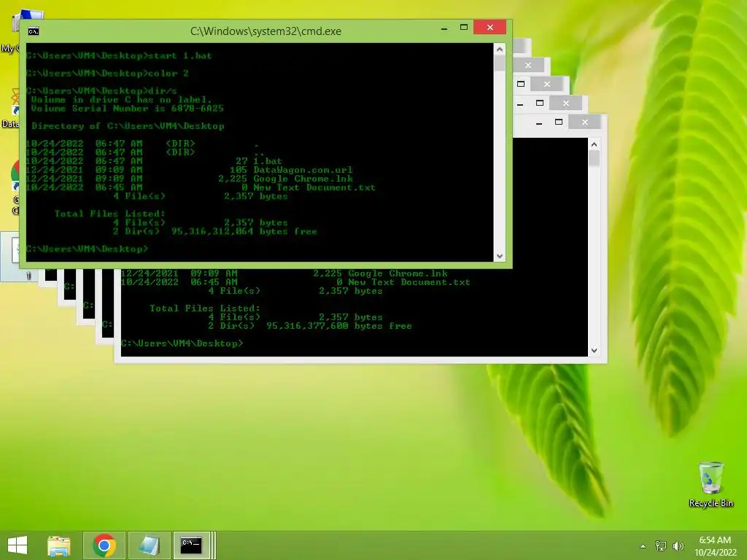Select the cmd.exe taskbar icon
The width and height of the screenshot is (747, 560).
(192, 545)
